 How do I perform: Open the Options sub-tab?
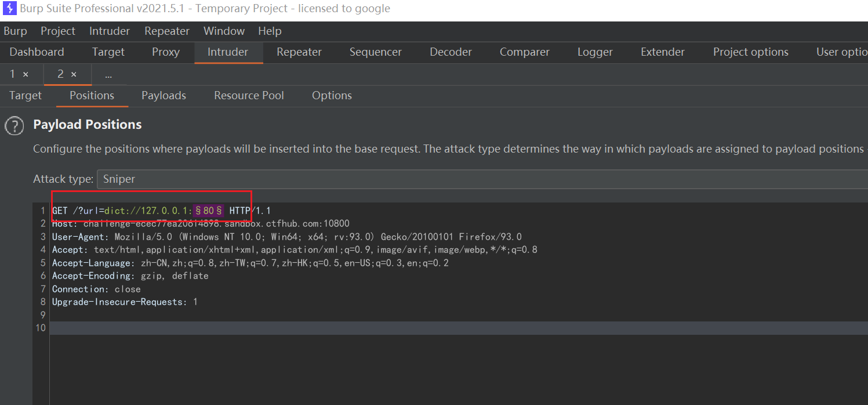point(332,96)
